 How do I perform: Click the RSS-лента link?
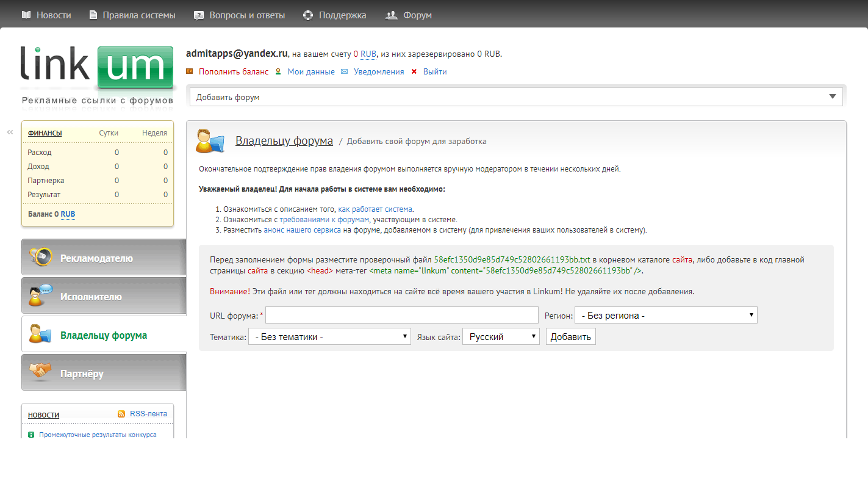[148, 414]
